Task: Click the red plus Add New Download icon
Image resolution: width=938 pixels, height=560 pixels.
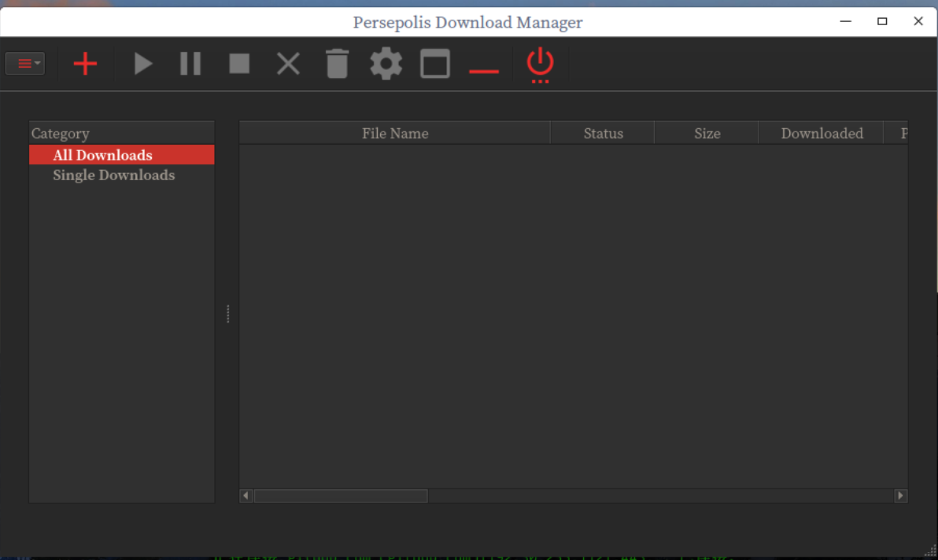Action: (85, 64)
